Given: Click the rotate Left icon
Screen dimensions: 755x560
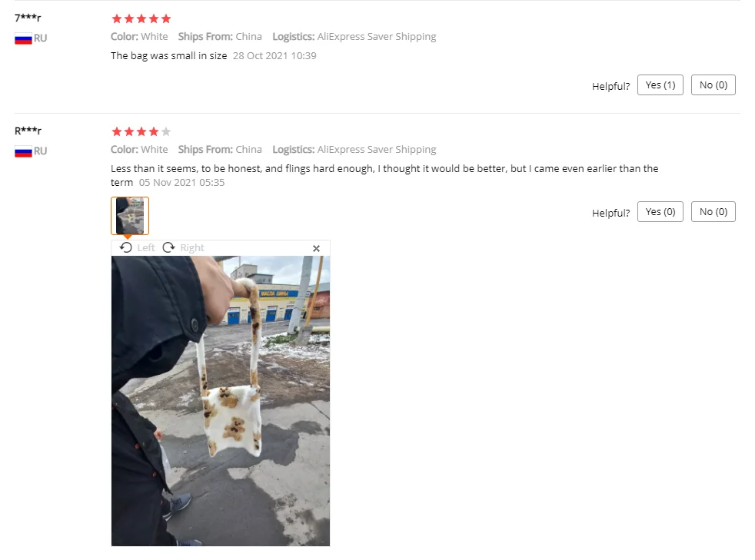Looking at the screenshot, I should click(x=125, y=247).
